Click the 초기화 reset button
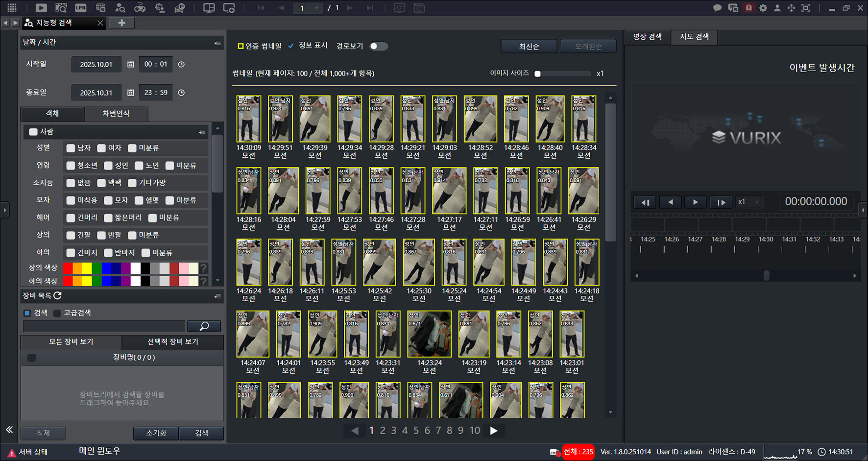Image resolution: width=868 pixels, height=461 pixels. pyautogui.click(x=156, y=433)
